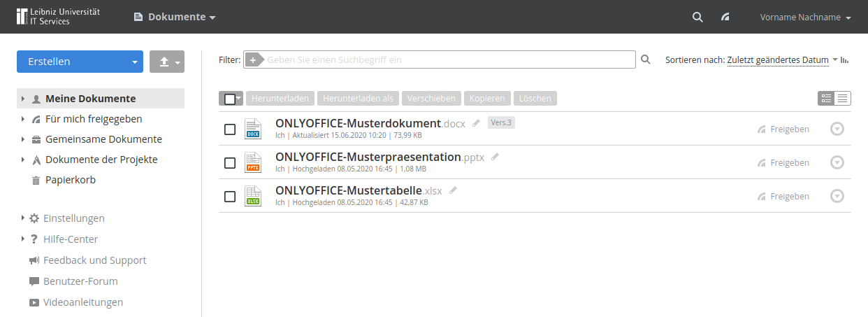Viewport: 868px width, 317px height.
Task: Tick the select-all checkbox in toolbar
Action: click(229, 99)
